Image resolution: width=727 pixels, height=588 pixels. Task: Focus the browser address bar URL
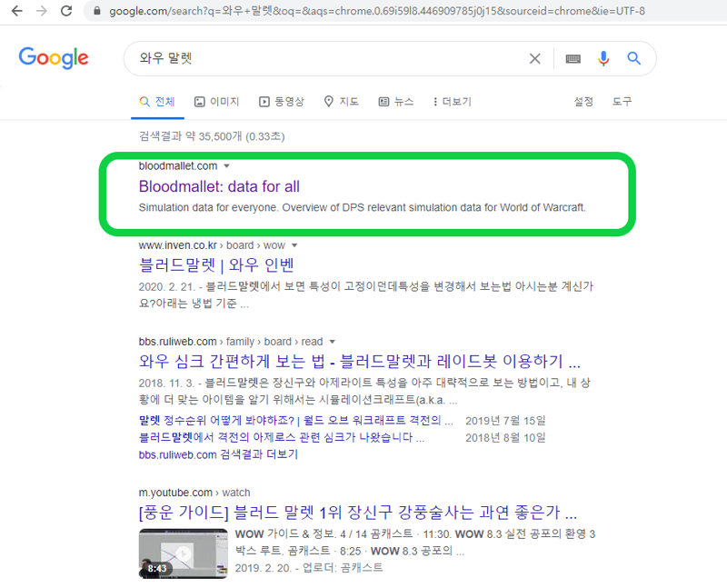[x=376, y=11]
